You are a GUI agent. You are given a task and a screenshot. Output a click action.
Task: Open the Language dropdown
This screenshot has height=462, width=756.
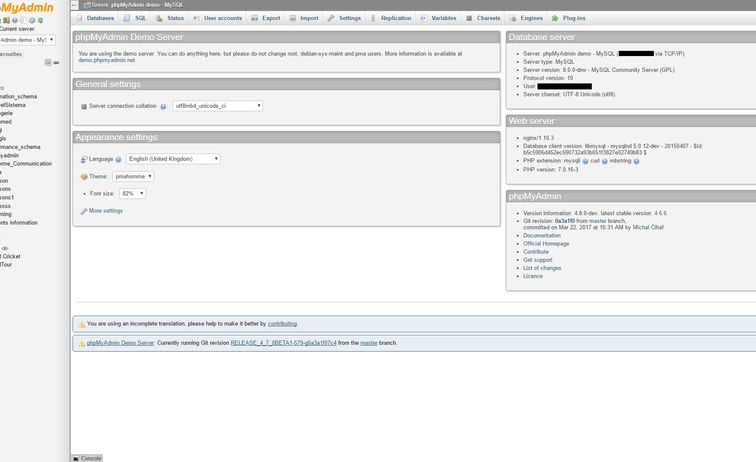(173, 159)
